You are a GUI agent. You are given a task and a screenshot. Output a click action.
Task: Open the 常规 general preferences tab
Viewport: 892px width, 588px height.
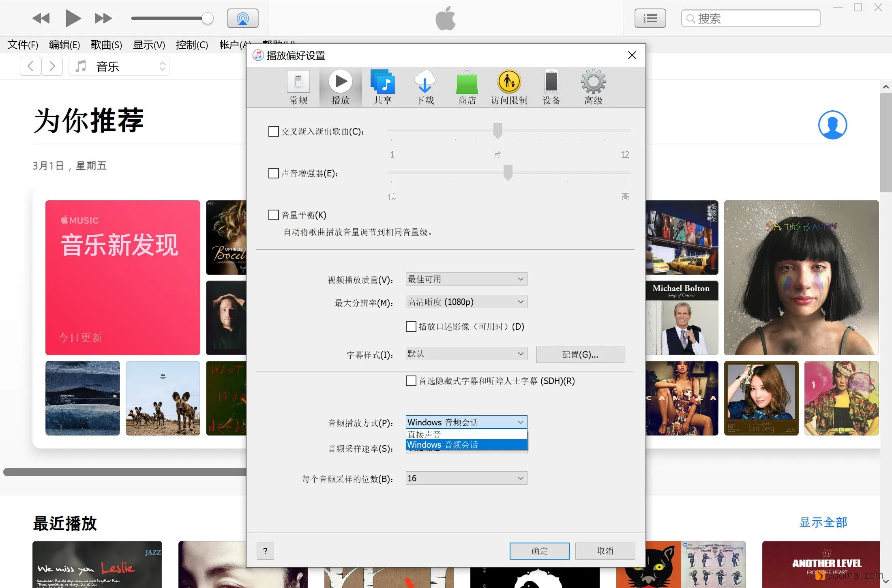pyautogui.click(x=298, y=88)
